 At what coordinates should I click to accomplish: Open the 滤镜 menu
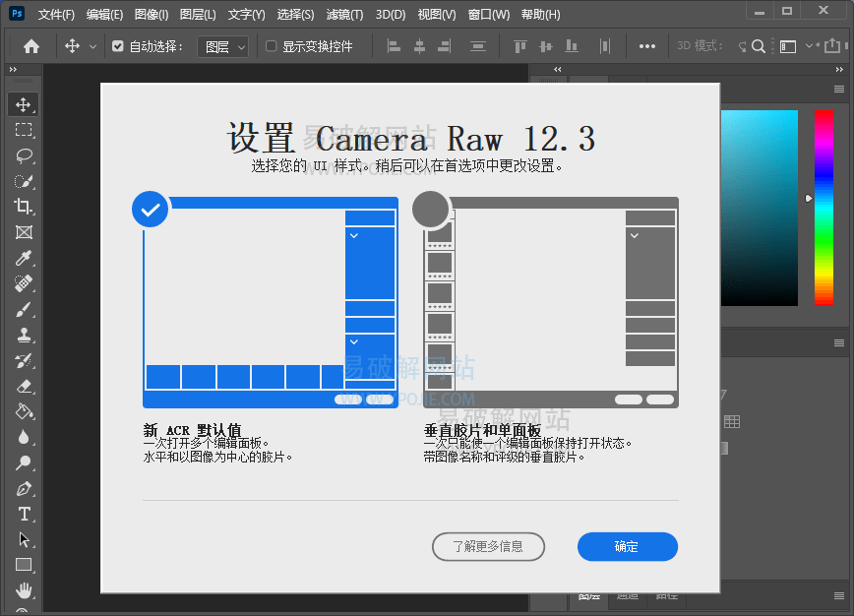pyautogui.click(x=342, y=14)
